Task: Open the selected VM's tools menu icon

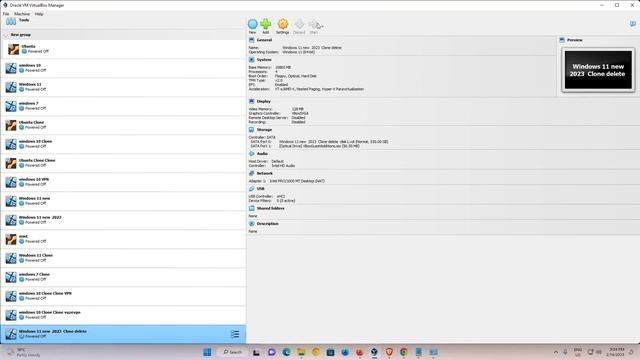Action: pyautogui.click(x=235, y=334)
